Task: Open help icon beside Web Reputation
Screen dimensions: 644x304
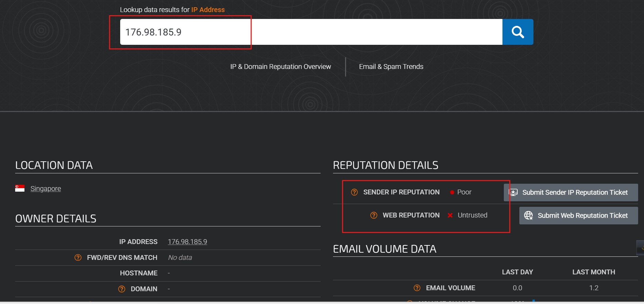Action: pos(374,215)
